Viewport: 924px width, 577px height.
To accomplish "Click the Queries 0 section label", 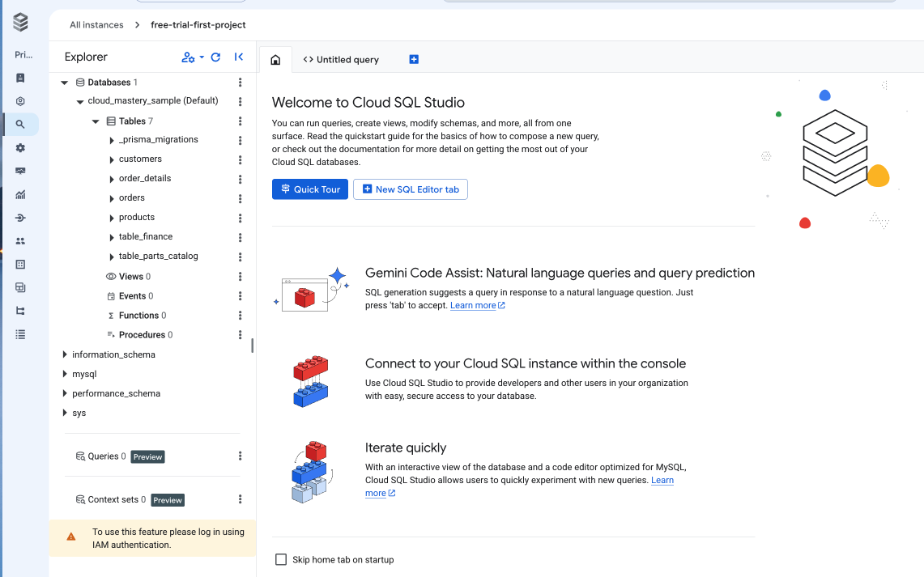I will (x=106, y=456).
